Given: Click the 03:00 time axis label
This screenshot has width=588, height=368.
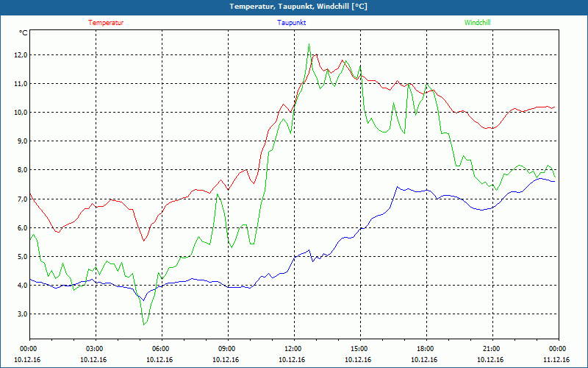Looking at the screenshot, I should [96, 349].
